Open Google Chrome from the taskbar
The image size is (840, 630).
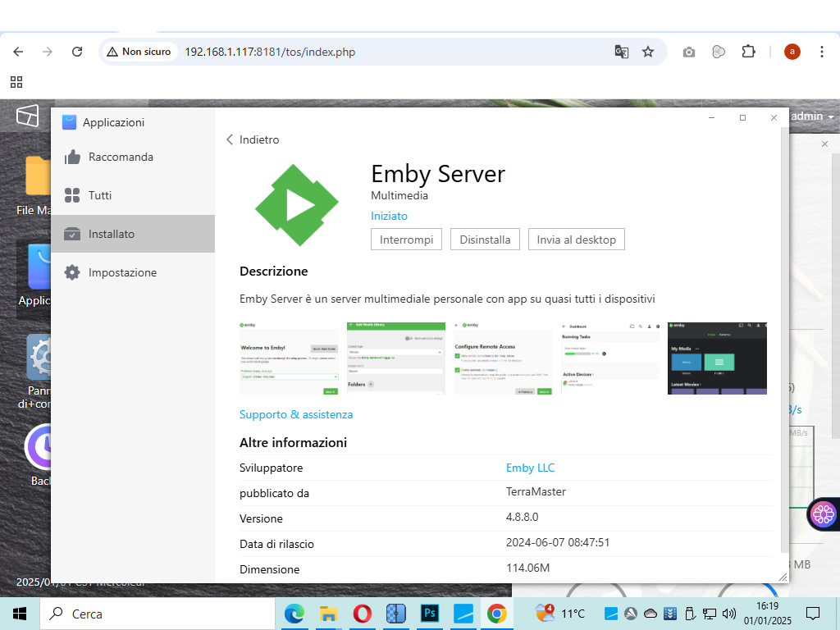click(496, 613)
